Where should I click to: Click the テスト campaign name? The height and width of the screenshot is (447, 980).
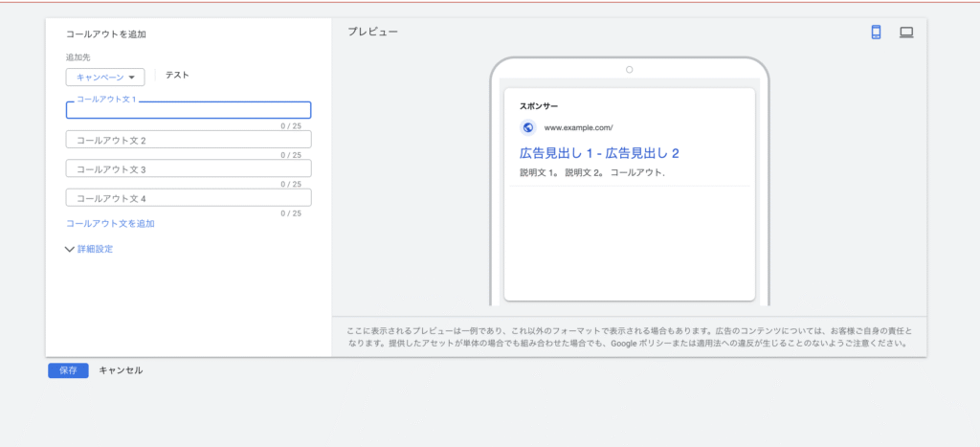177,76
